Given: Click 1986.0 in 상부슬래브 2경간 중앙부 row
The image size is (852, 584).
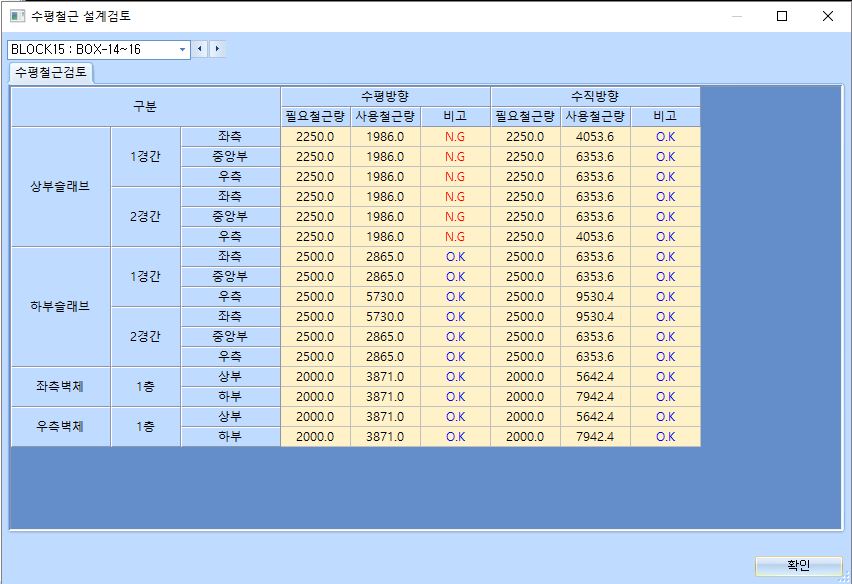Looking at the screenshot, I should pyautogui.click(x=385, y=217).
